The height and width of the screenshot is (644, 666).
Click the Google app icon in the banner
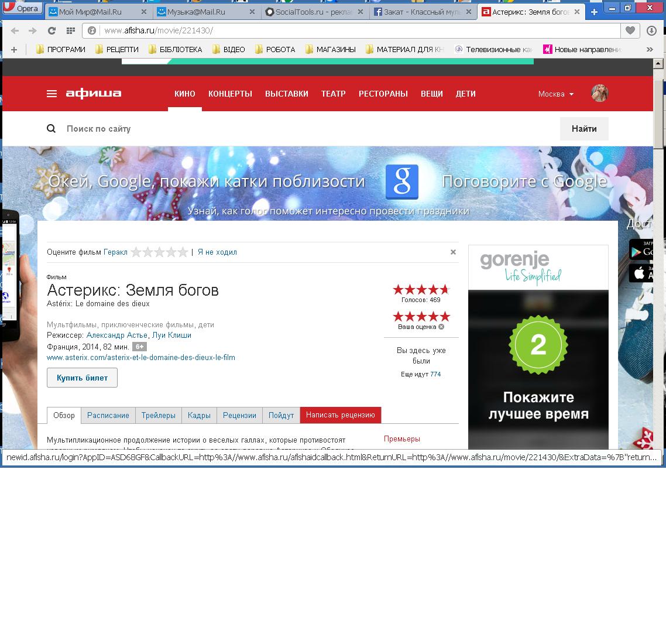click(402, 182)
